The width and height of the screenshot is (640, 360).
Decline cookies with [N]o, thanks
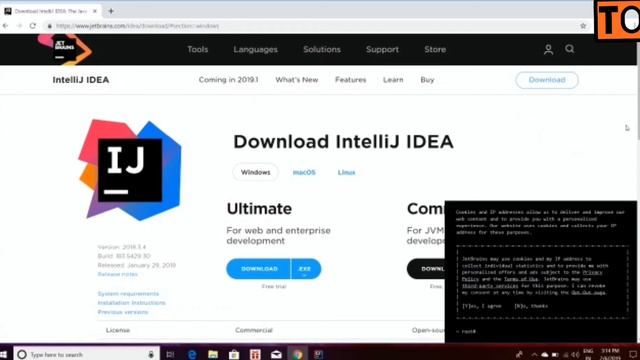(531, 306)
